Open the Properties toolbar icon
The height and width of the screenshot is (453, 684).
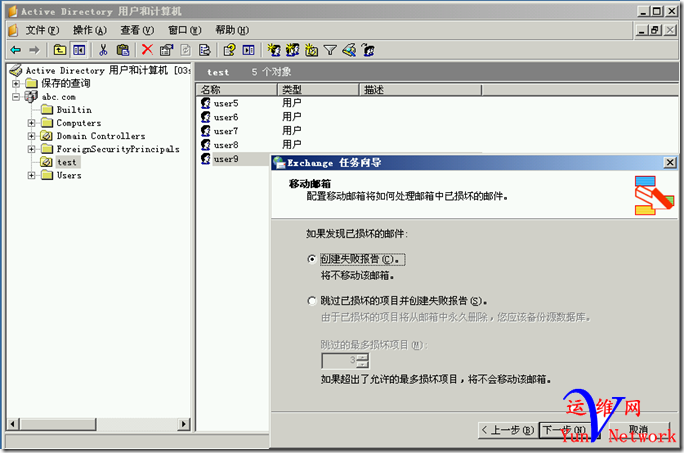(x=166, y=50)
